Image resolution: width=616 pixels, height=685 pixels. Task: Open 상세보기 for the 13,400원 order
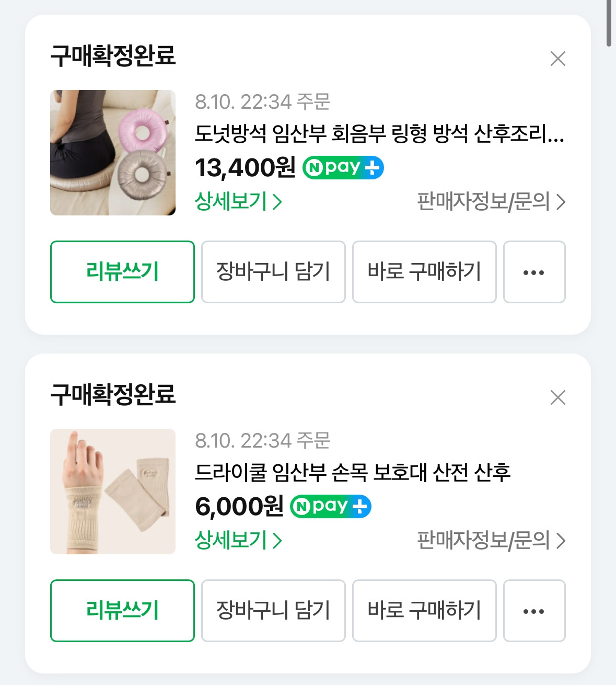pyautogui.click(x=238, y=201)
